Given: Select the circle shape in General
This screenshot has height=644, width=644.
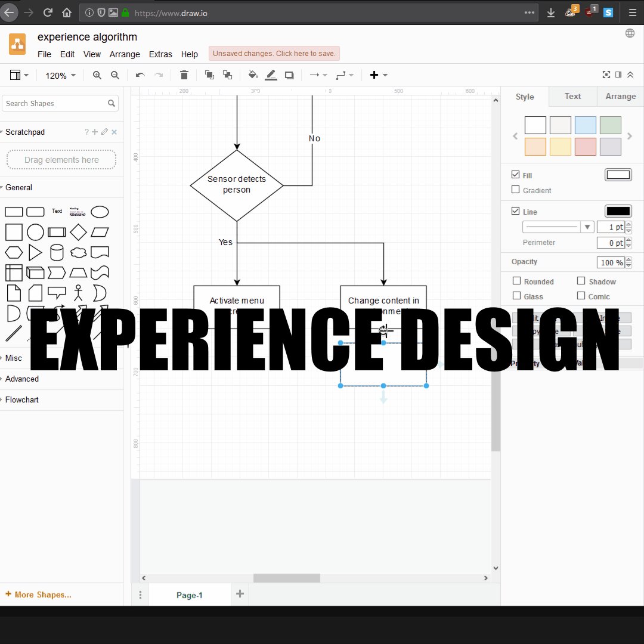Looking at the screenshot, I should point(35,232).
